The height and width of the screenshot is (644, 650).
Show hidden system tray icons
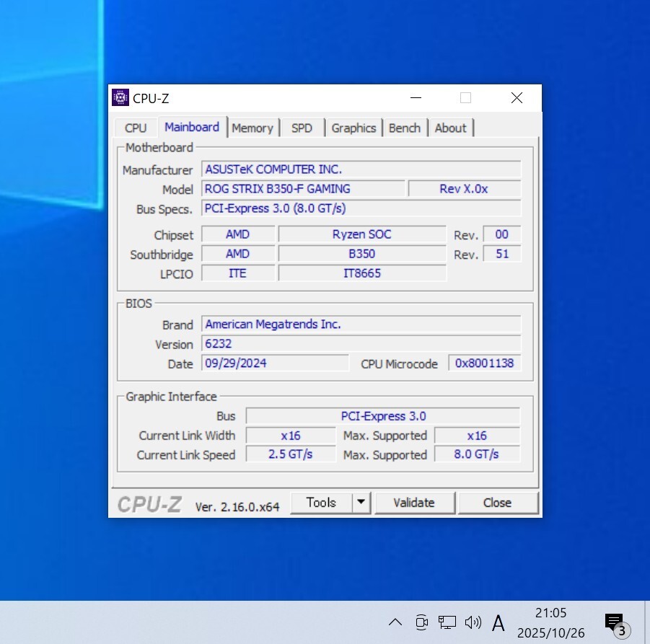coord(395,622)
